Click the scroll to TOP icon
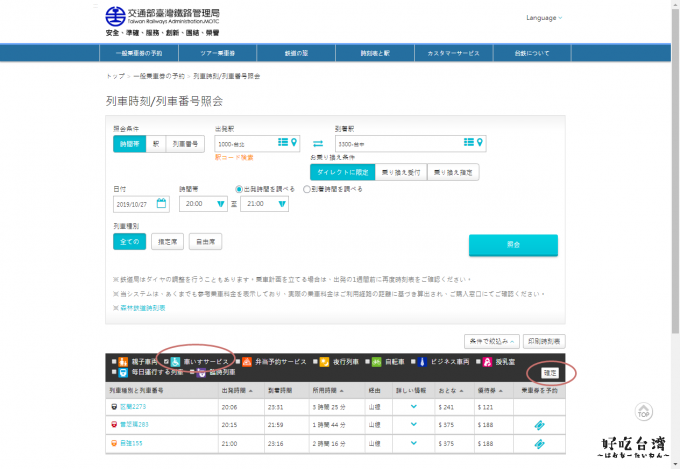 point(645,411)
